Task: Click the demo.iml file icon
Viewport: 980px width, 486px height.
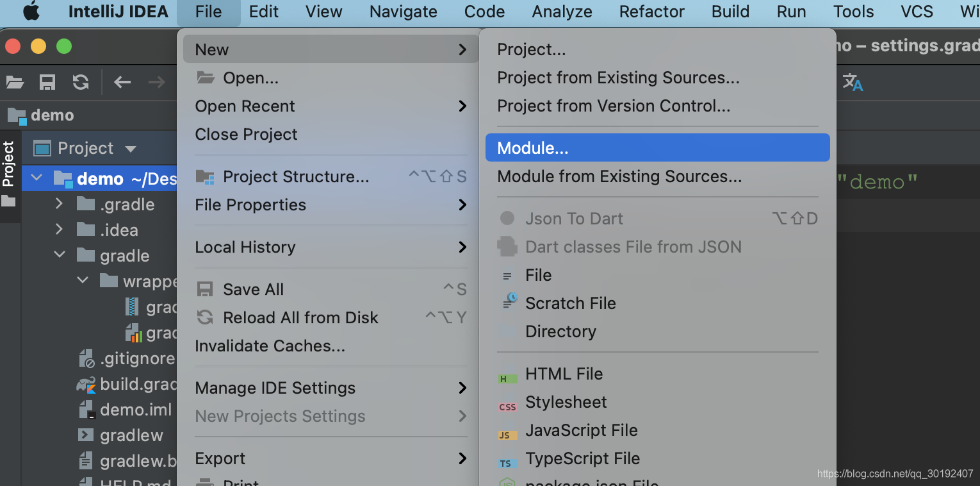Action: 86,410
